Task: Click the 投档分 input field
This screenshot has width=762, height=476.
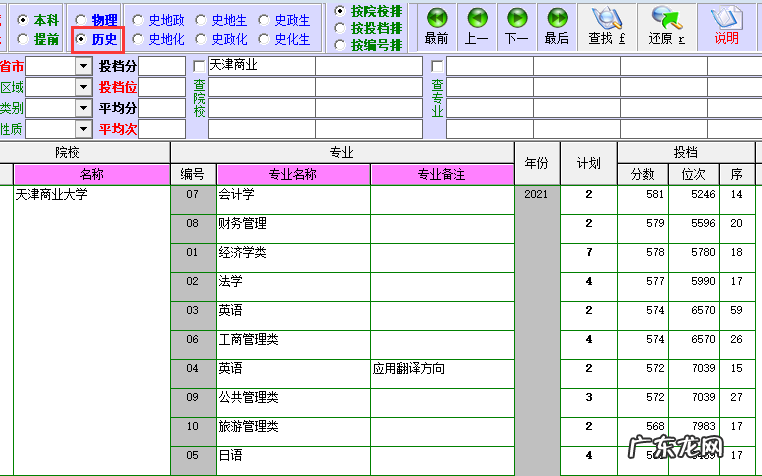Action: pyautogui.click(x=162, y=66)
